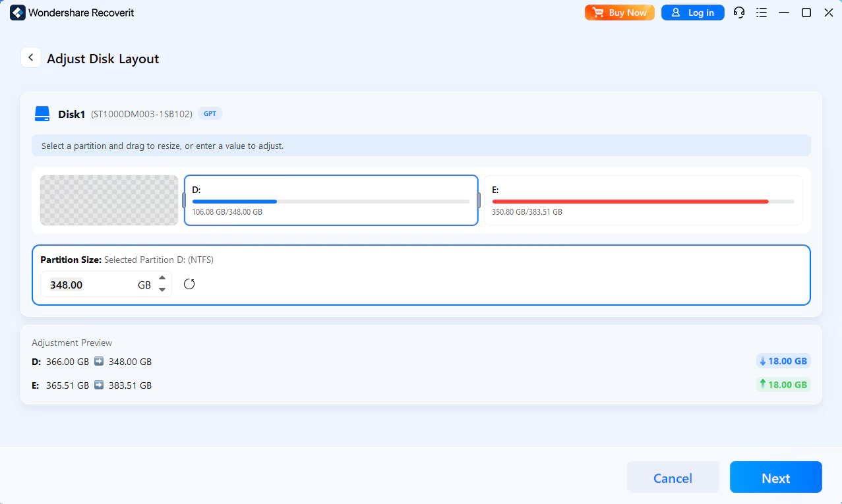Click the arrow icon in E: preview row
Viewport: 842px width, 504px height.
tap(99, 385)
